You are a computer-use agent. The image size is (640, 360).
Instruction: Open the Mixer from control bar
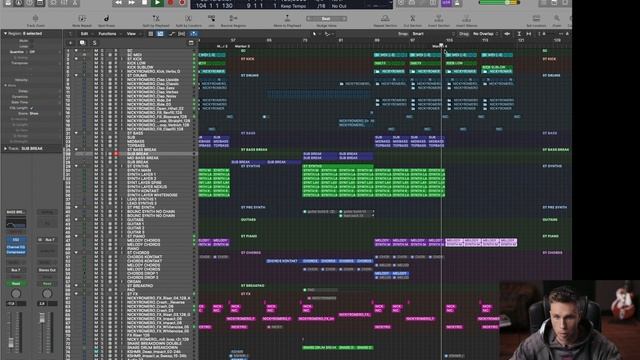(x=65, y=3)
